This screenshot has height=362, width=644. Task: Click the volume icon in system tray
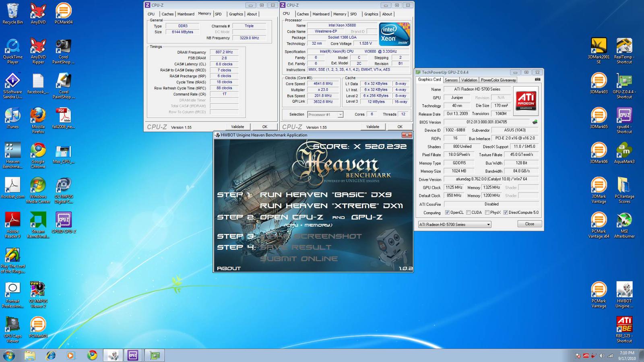[x=602, y=356]
